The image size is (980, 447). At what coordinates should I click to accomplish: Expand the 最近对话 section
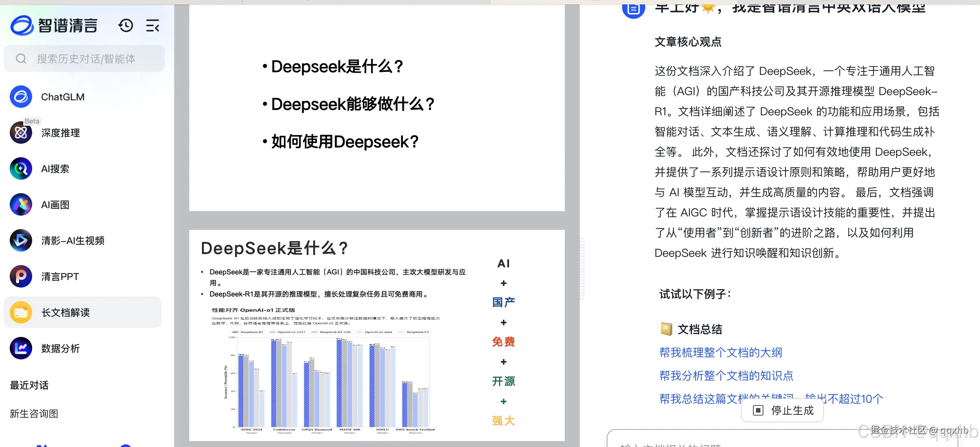pos(28,385)
